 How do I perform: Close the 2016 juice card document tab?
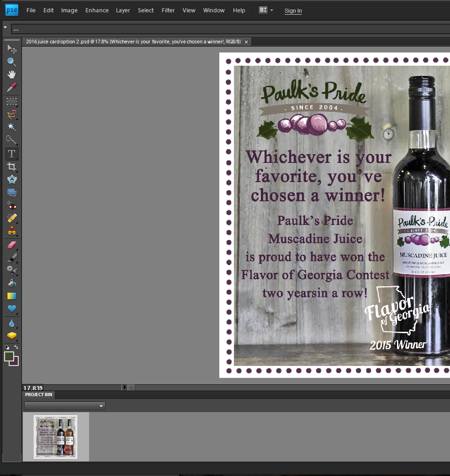pos(246,42)
